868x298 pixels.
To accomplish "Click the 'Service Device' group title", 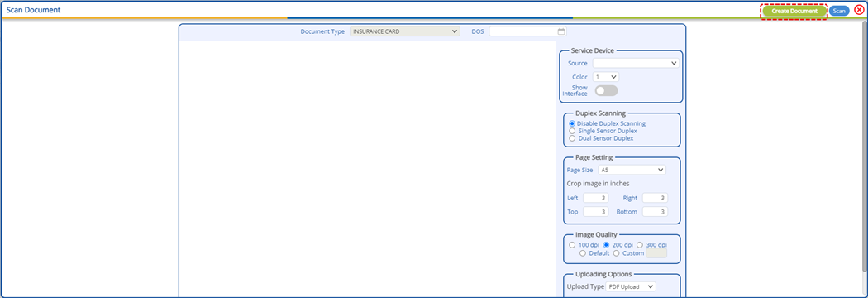I will [593, 50].
